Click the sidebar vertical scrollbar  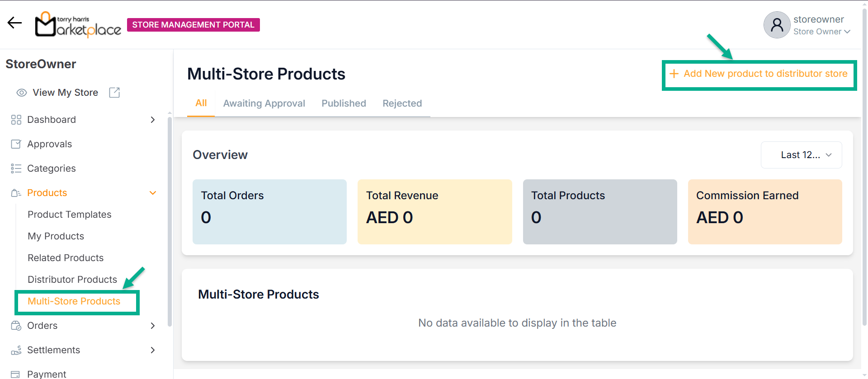coord(170,221)
